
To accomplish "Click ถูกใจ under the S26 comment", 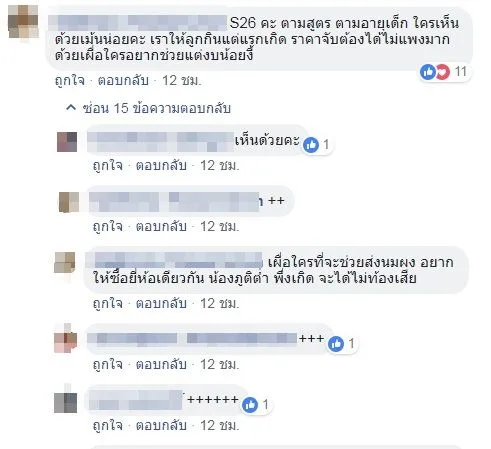I will pos(70,81).
